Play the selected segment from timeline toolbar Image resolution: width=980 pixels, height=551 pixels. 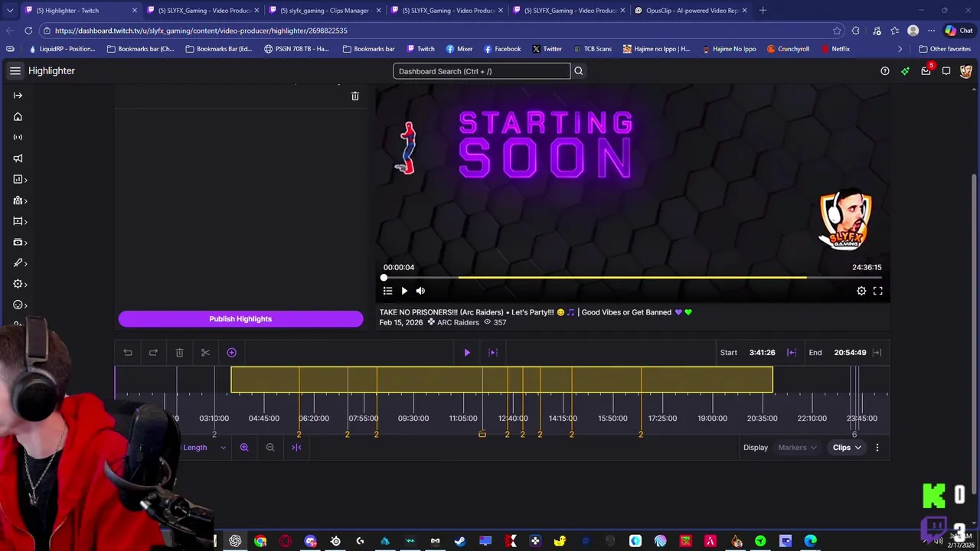point(467,353)
